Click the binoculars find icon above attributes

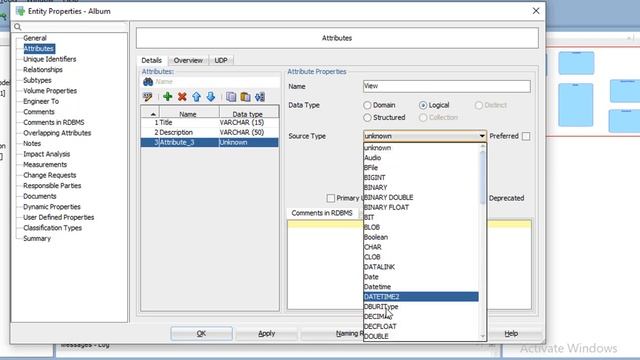[148, 82]
